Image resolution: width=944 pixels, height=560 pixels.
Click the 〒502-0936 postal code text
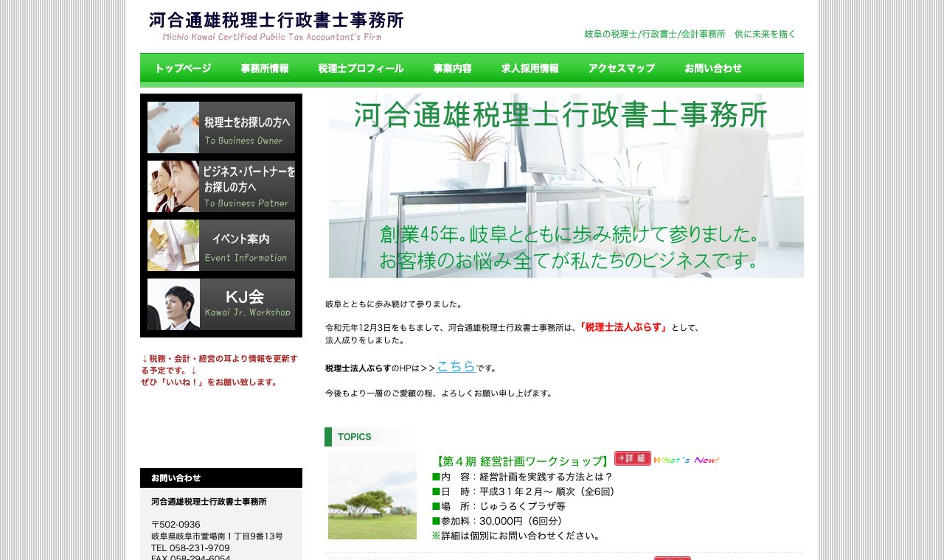176,525
